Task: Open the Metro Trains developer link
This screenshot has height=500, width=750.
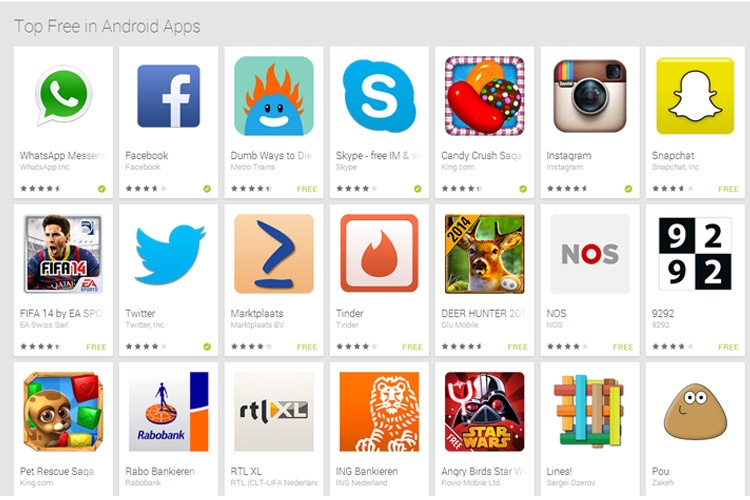Action: tap(253, 167)
